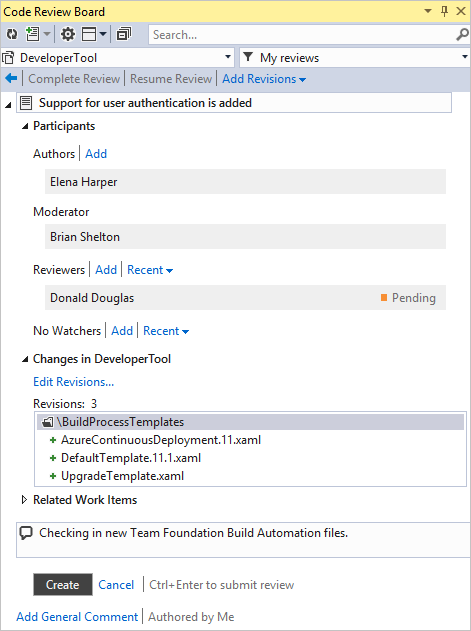Image resolution: width=471 pixels, height=631 pixels.
Task: Click the pin icon in title bar
Action: pyautogui.click(x=444, y=11)
